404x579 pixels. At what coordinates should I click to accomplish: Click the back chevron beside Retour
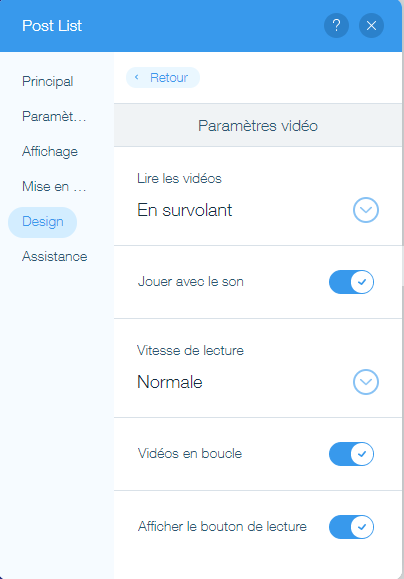[x=137, y=77]
